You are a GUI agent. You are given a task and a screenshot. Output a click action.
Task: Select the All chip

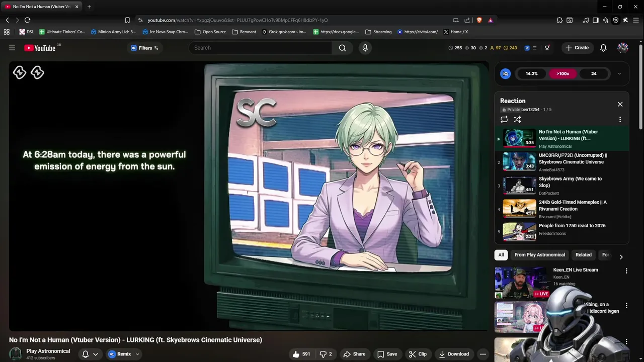click(x=501, y=255)
